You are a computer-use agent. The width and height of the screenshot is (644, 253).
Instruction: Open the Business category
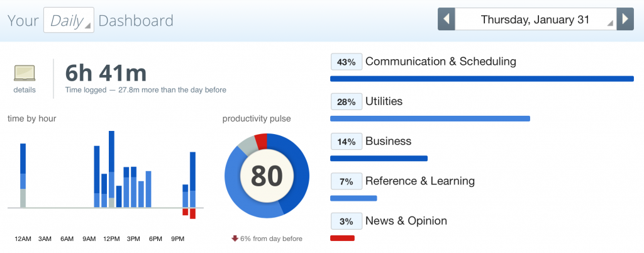389,141
